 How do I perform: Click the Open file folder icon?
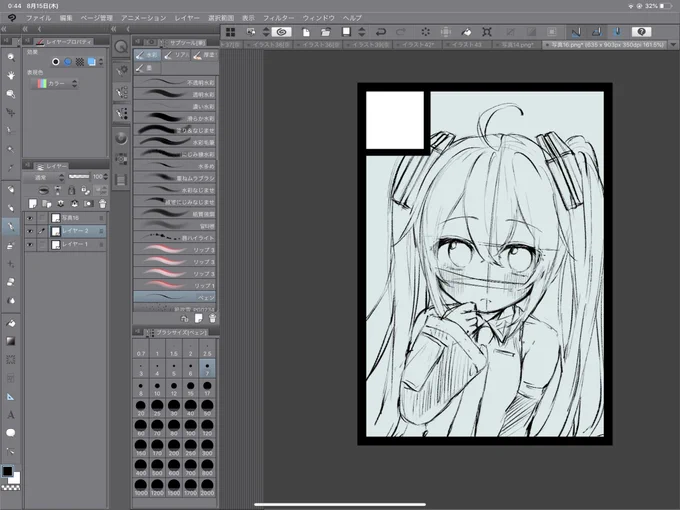point(325,32)
